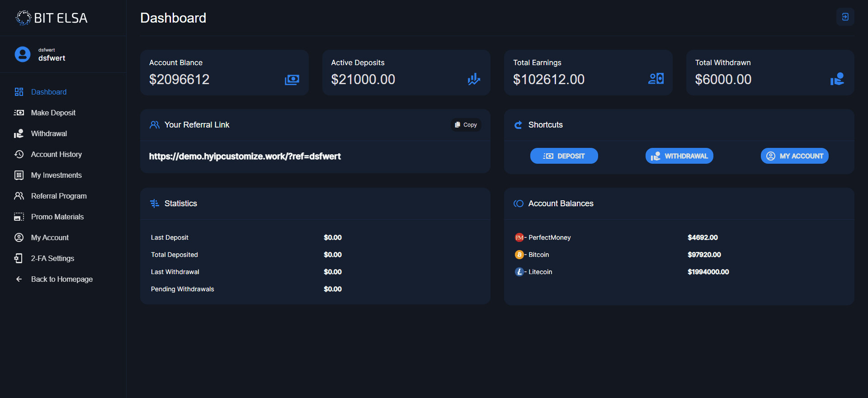
Task: Click the Last Withdrawal label
Action: [175, 272]
